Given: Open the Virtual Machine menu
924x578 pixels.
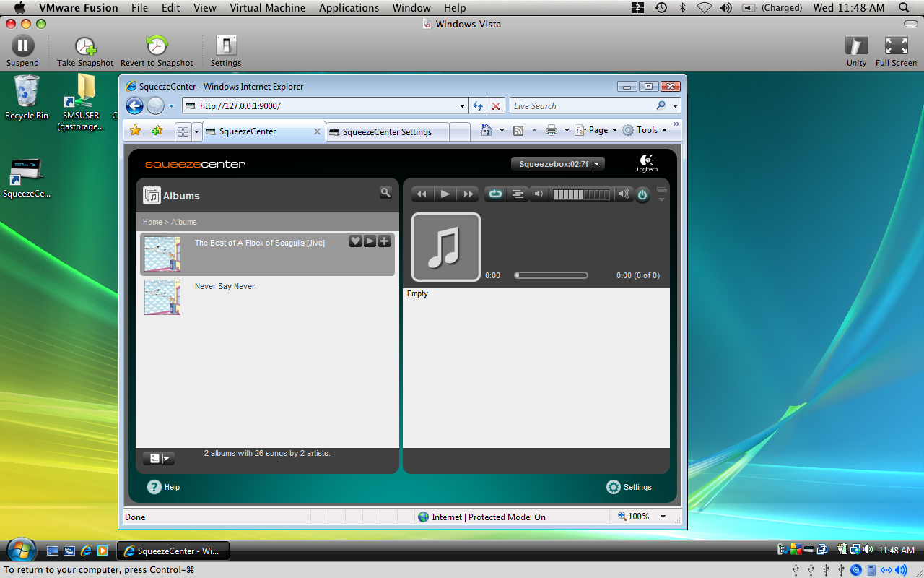Looking at the screenshot, I should 267,8.
